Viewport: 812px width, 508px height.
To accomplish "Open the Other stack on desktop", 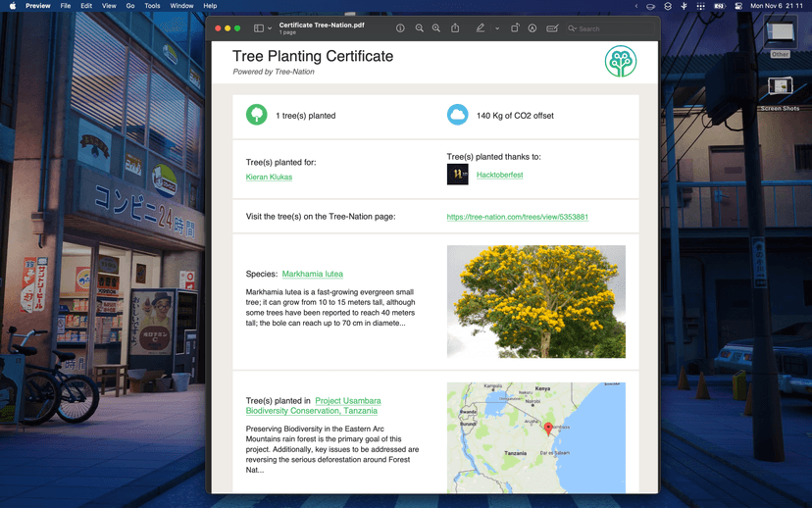I will [780, 36].
